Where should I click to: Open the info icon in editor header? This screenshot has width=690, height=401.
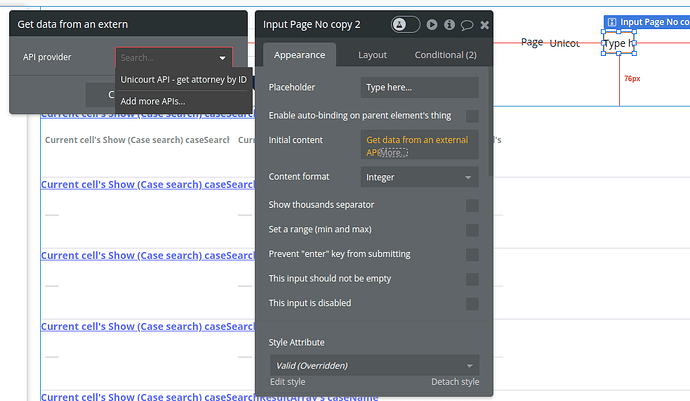(x=449, y=25)
